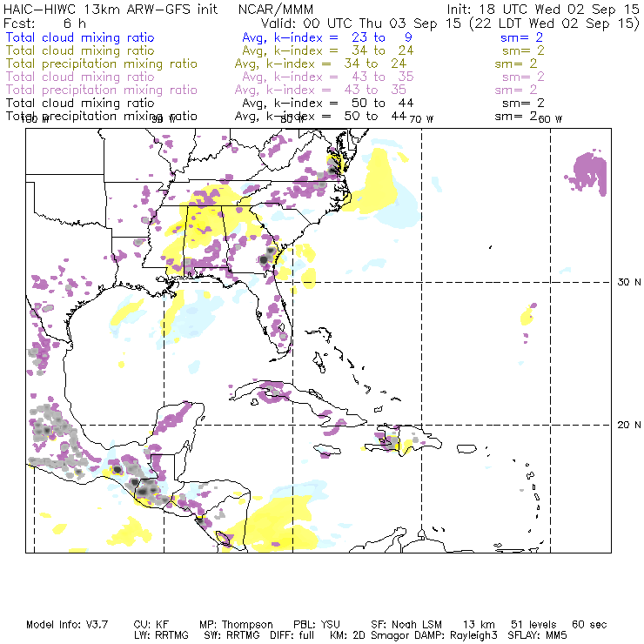Image resolution: width=644 pixels, height=644 pixels.
Task: Click the '20 N' latitude label
Action: (x=629, y=425)
